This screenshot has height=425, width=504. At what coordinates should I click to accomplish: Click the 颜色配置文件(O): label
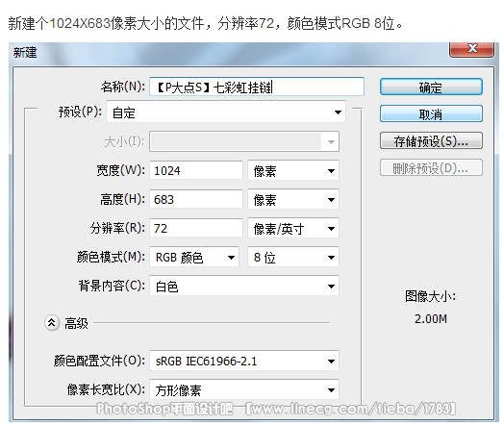point(99,361)
